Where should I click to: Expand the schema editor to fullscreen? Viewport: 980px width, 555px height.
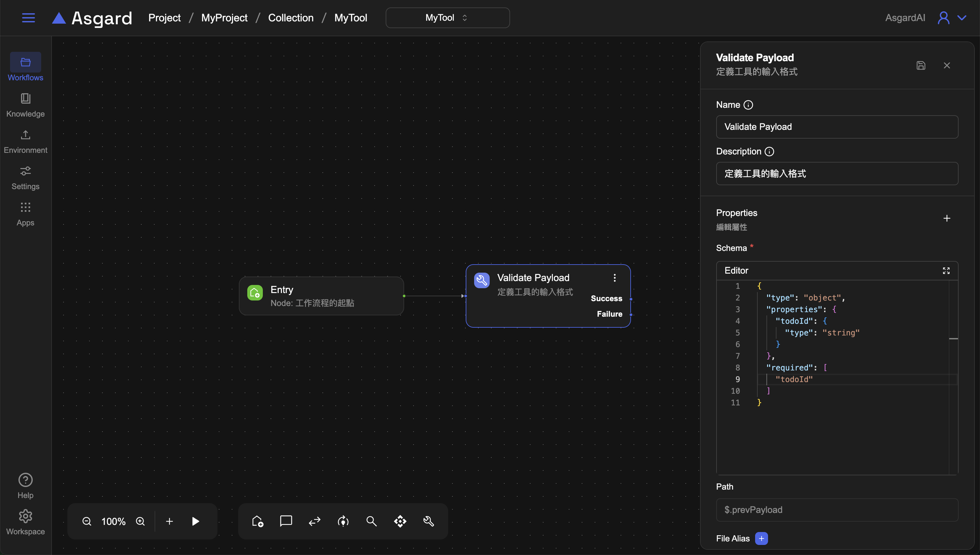pyautogui.click(x=946, y=271)
